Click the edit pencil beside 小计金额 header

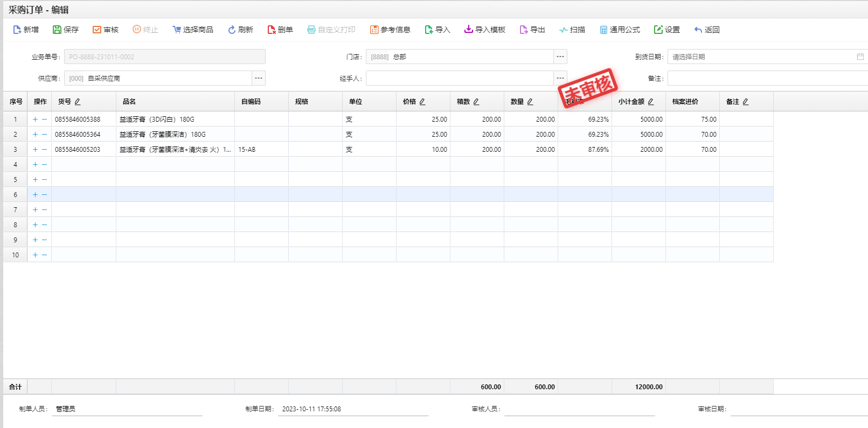[x=651, y=102]
